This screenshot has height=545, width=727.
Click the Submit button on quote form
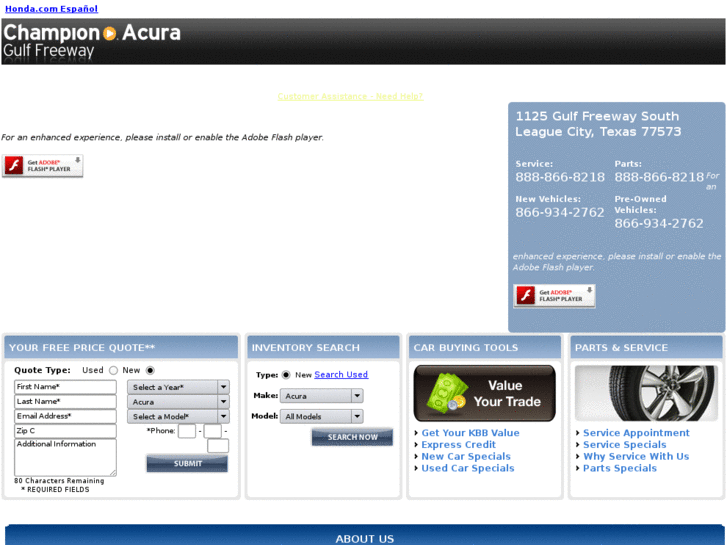(187, 464)
